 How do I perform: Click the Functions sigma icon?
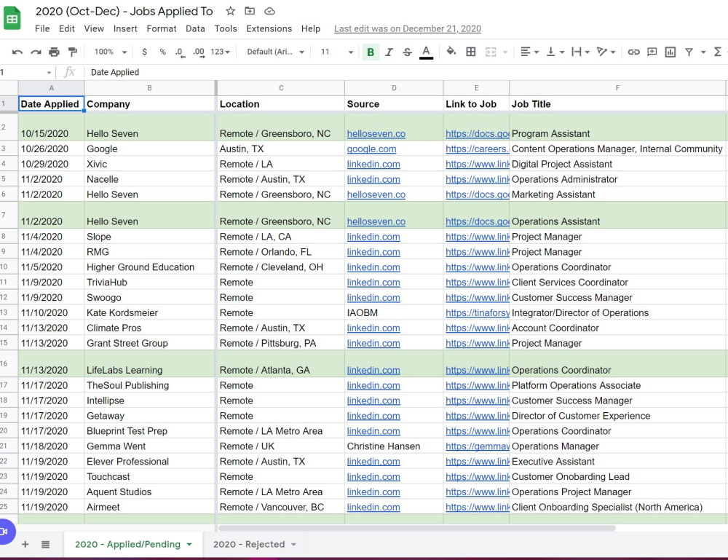coord(718,52)
